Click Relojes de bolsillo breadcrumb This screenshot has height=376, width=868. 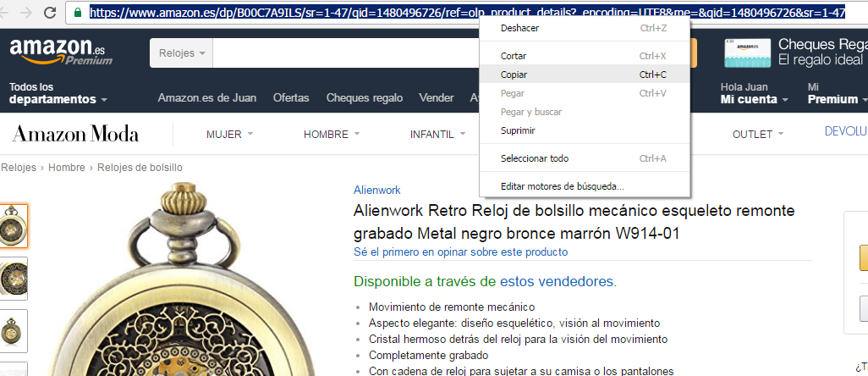point(140,167)
